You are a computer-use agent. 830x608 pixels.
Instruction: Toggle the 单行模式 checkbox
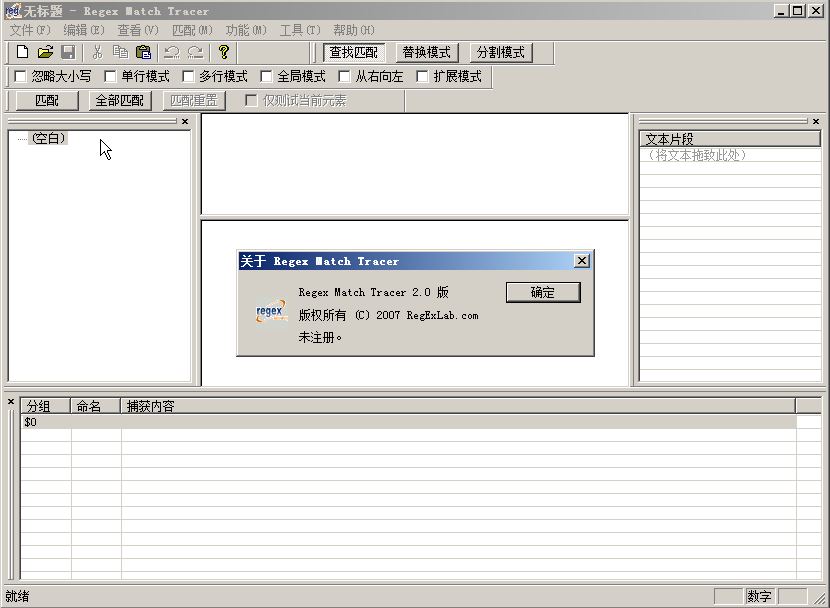coord(110,77)
